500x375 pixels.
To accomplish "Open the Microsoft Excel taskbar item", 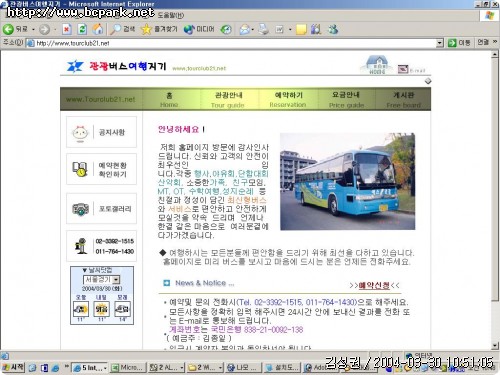I will [x=128, y=368].
